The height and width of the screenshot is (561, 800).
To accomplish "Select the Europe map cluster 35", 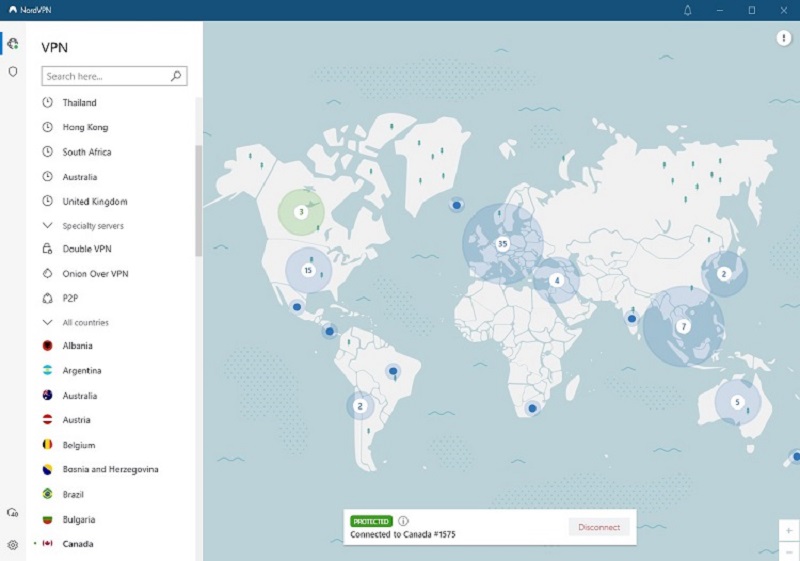I will [x=503, y=244].
